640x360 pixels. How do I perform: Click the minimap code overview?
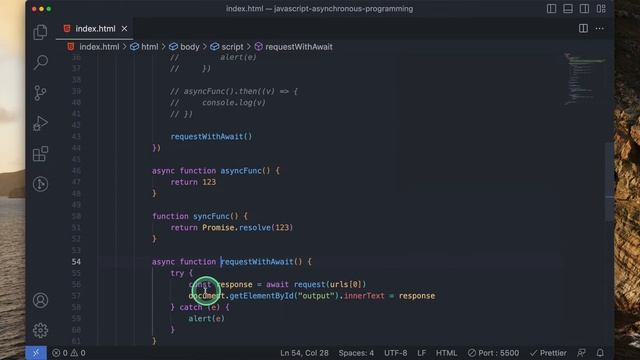point(584,80)
